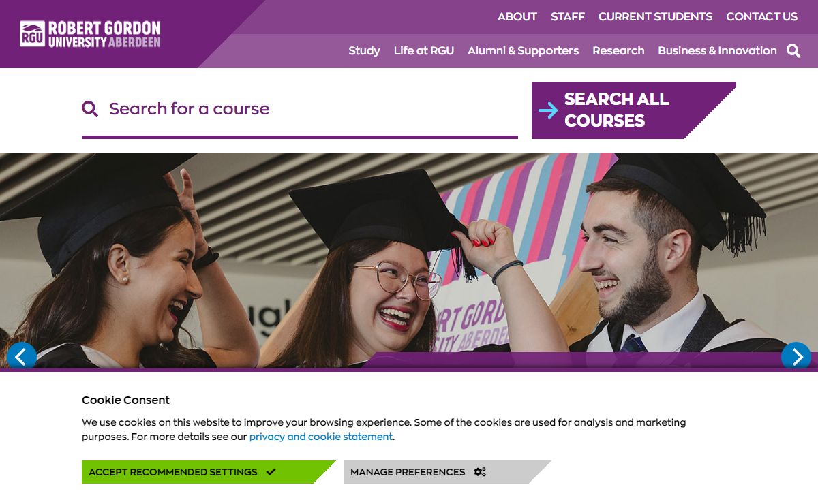Click the purple magnifier beside Search for a course

pyautogui.click(x=90, y=108)
